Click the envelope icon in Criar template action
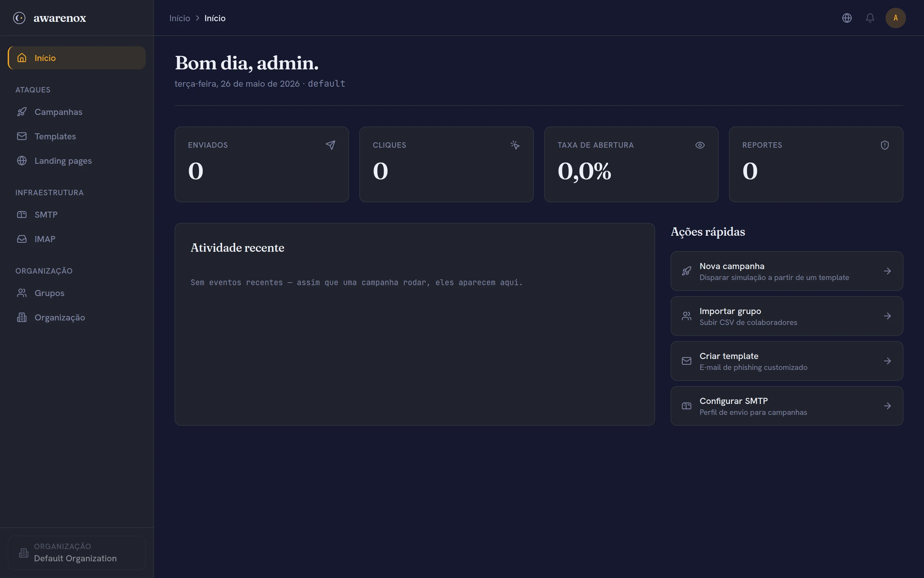Image resolution: width=924 pixels, height=578 pixels. (x=687, y=361)
